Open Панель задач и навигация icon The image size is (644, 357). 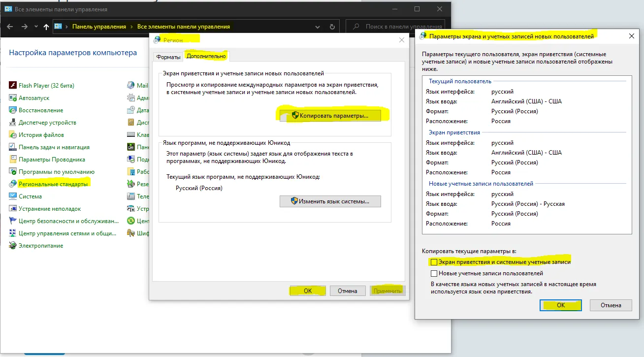(13, 147)
